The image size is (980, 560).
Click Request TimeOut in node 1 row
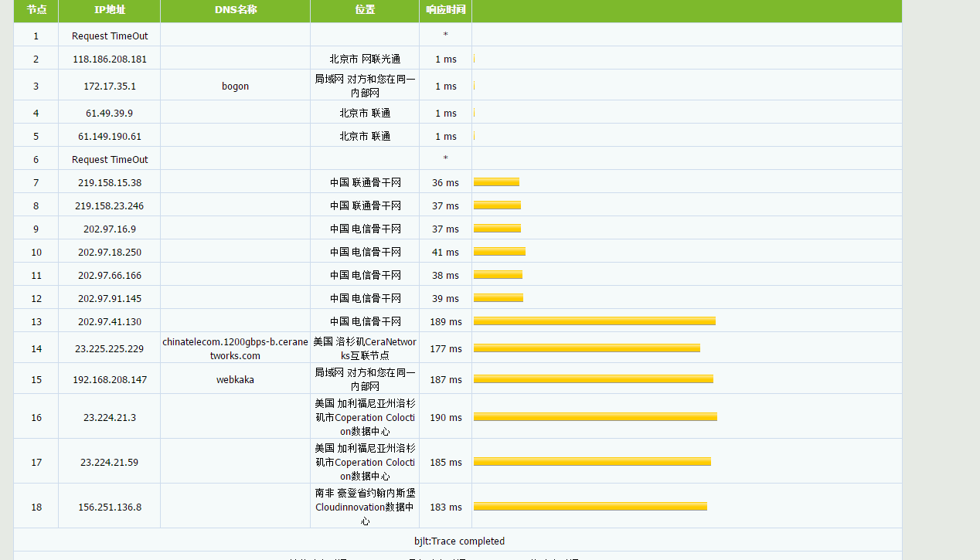(110, 36)
